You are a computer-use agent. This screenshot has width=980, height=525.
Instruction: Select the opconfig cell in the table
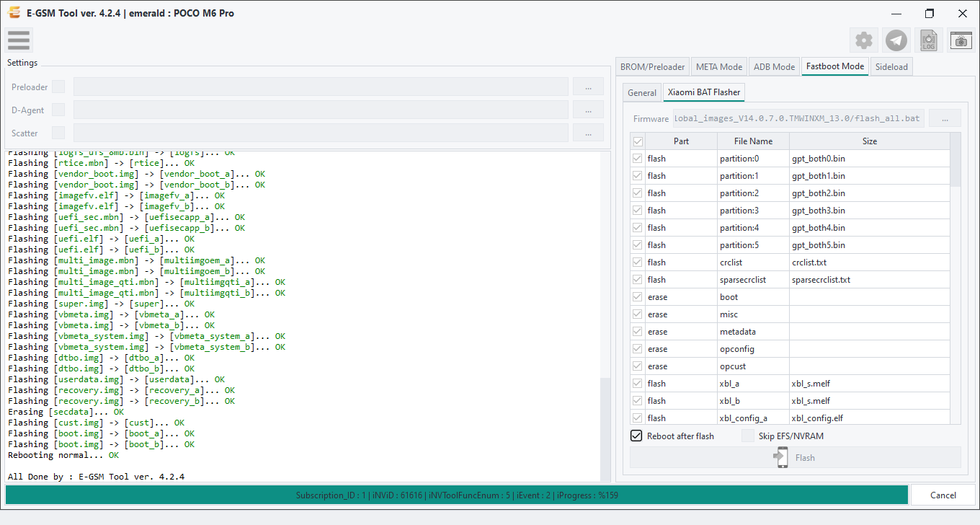(x=753, y=349)
